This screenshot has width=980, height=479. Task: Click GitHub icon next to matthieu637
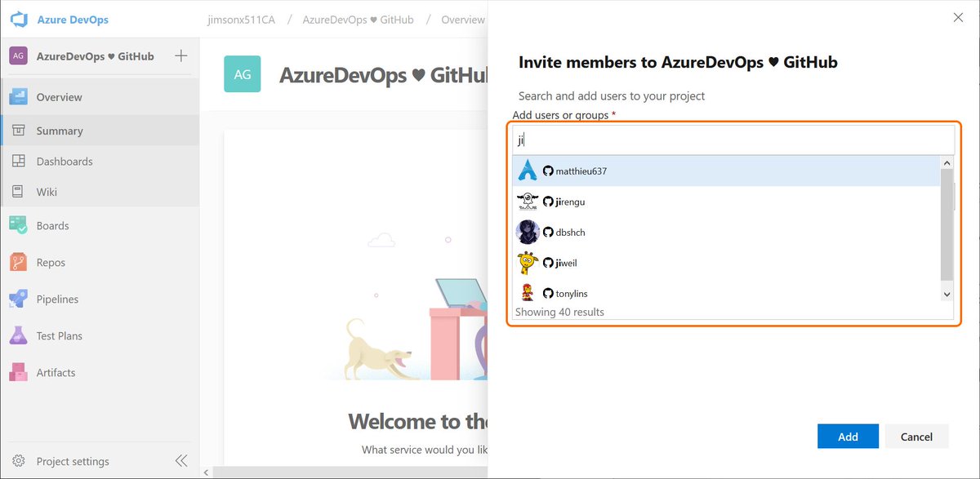[x=548, y=171]
